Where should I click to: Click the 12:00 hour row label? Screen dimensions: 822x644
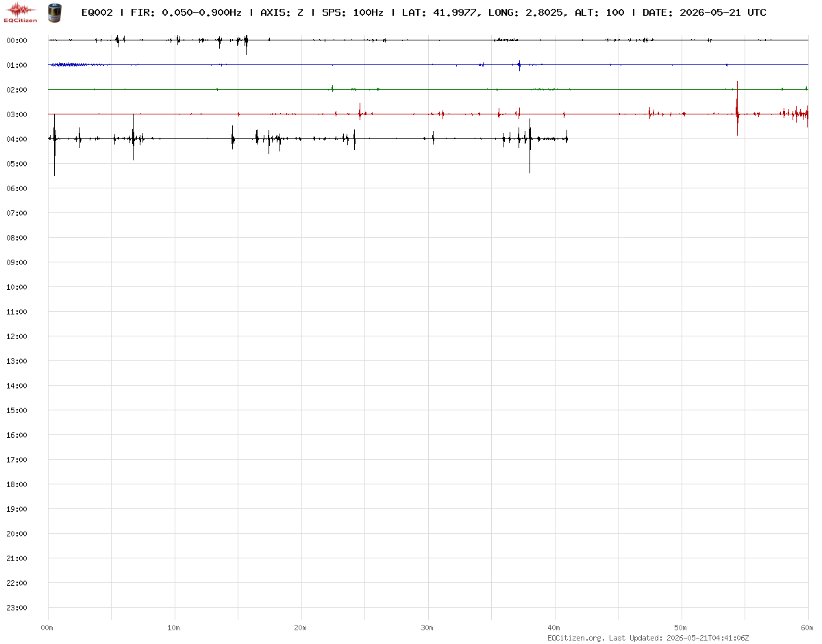16,336
